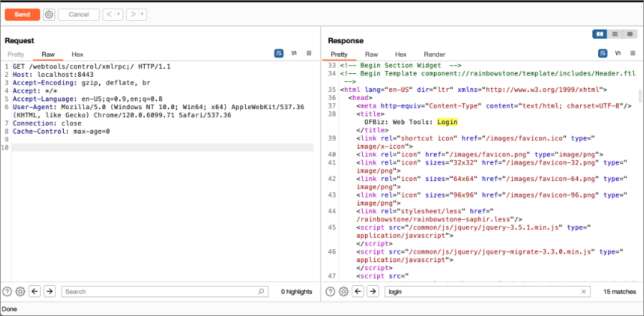Viewport: 644px width, 316px height.
Task: Open the Request Hex tab
Action: pos(77,55)
